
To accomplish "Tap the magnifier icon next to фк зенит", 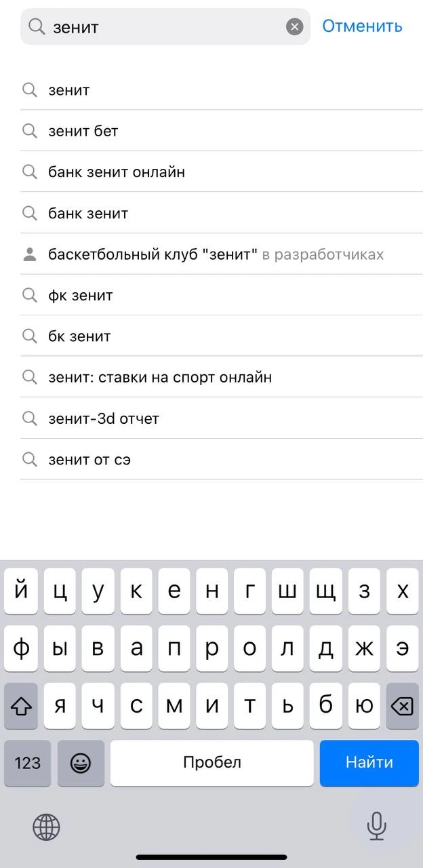I will [30, 295].
